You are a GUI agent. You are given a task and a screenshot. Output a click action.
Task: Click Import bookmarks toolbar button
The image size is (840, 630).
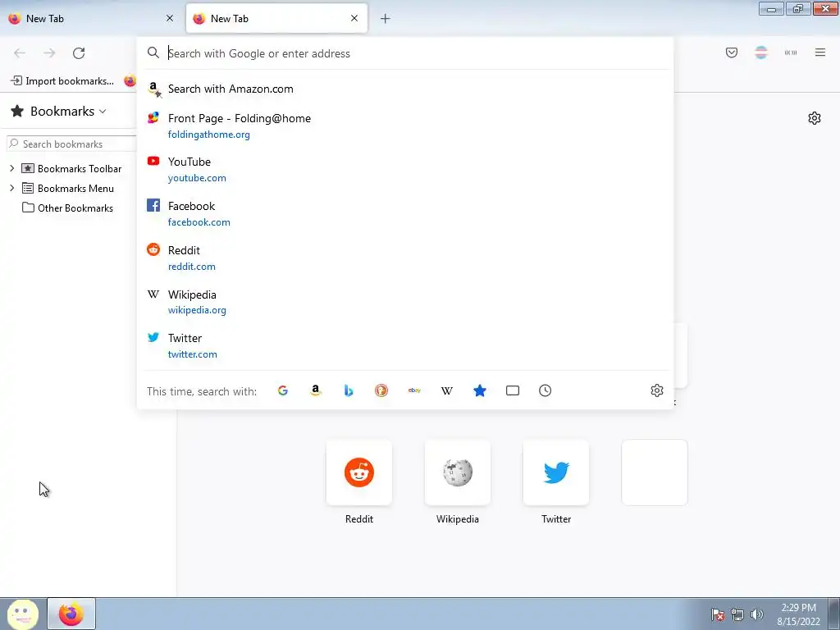[x=62, y=81]
